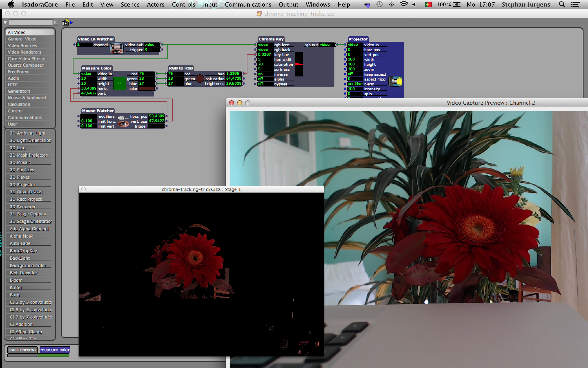Viewport: 588px width, 368px height.
Task: Open the Actors menu
Action: click(156, 4)
